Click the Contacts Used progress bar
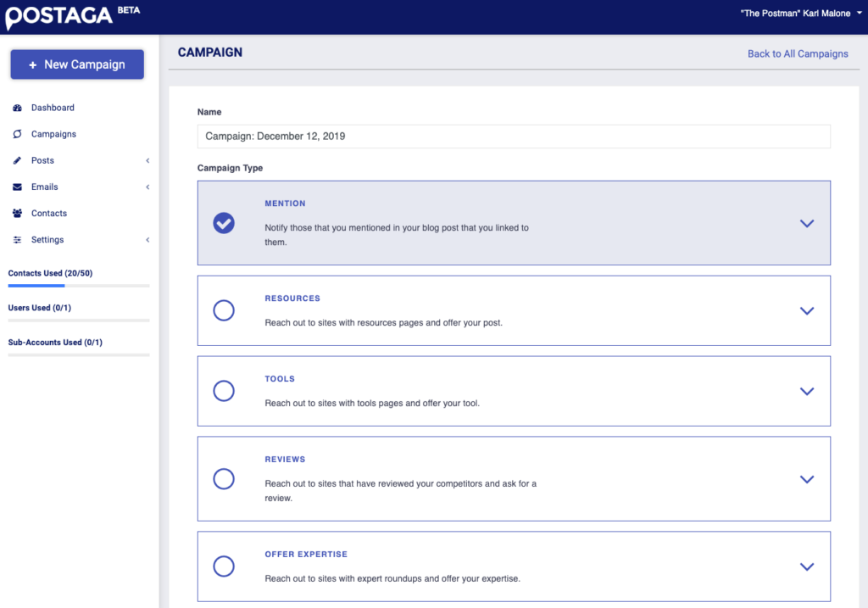Image resolution: width=868 pixels, height=608 pixels. point(78,286)
